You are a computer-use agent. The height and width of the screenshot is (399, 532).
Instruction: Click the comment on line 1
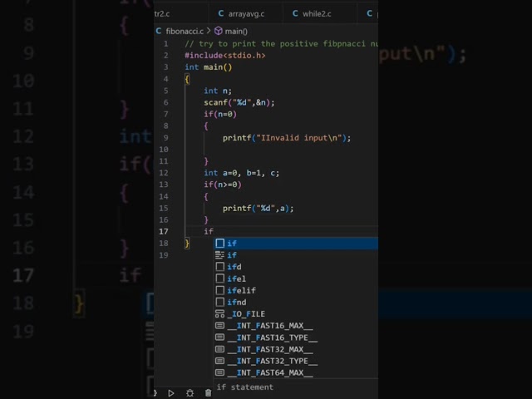(x=281, y=44)
